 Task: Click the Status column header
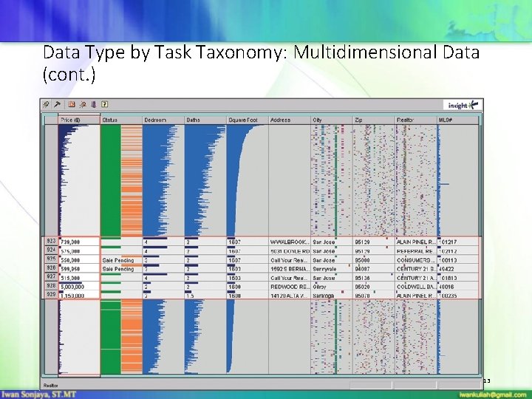coord(121,120)
